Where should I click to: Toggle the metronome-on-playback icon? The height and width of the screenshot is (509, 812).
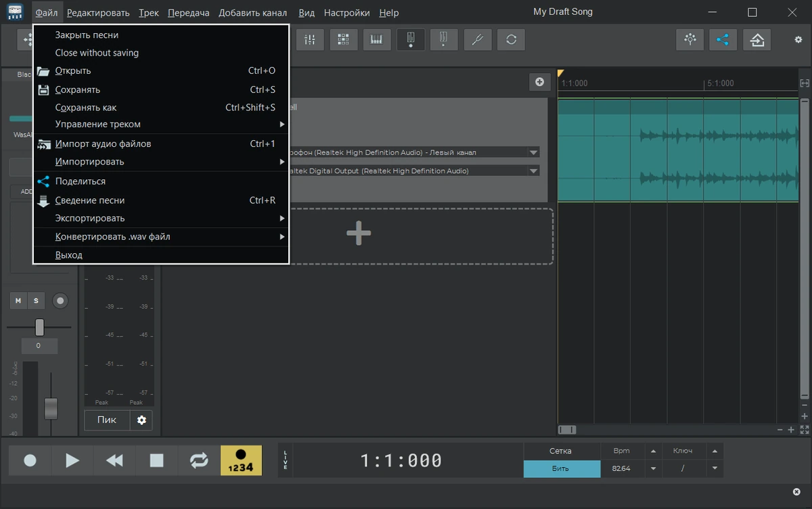[444, 40]
